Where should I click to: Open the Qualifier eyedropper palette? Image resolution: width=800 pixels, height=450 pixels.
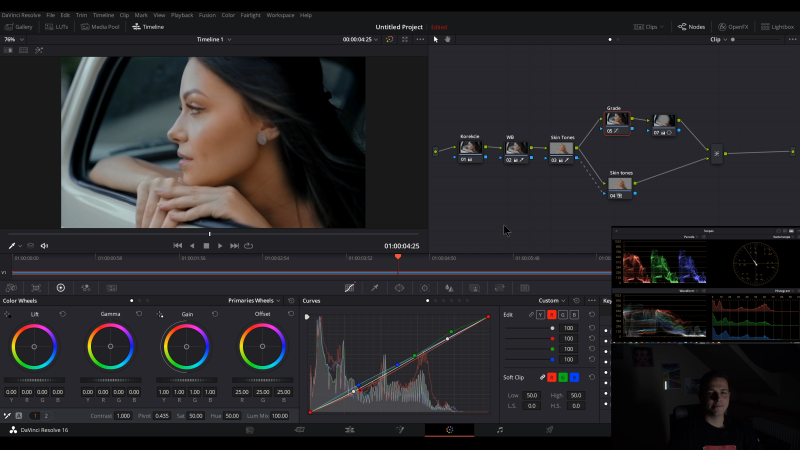(x=374, y=288)
